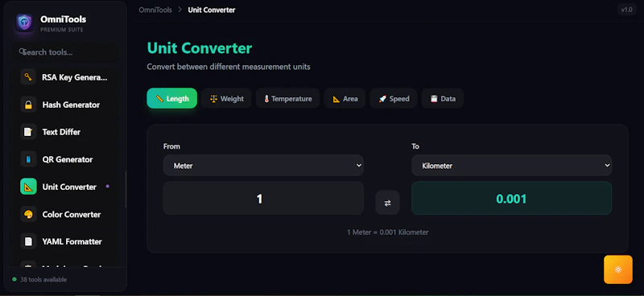Click the QR Generator icon
The width and height of the screenshot is (644, 296).
pyautogui.click(x=28, y=159)
